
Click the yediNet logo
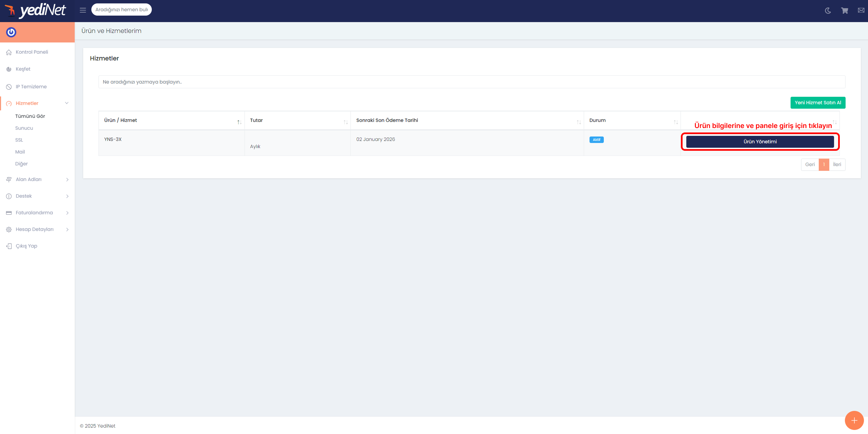(x=36, y=11)
